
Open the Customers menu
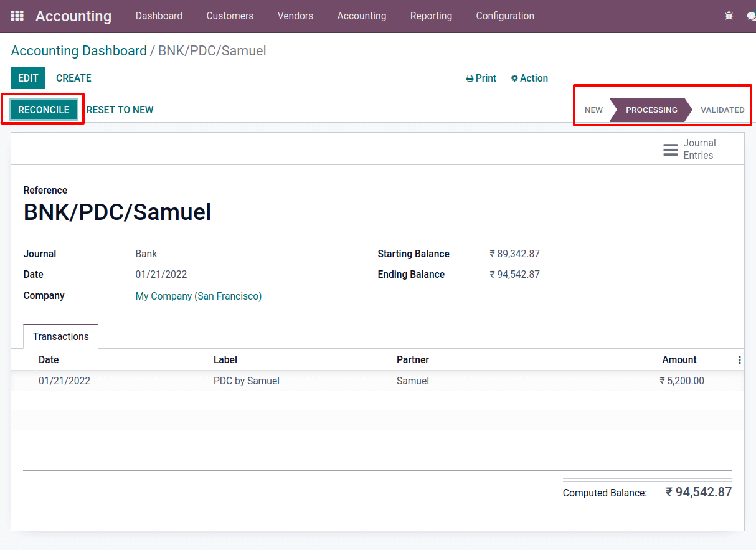(x=230, y=16)
